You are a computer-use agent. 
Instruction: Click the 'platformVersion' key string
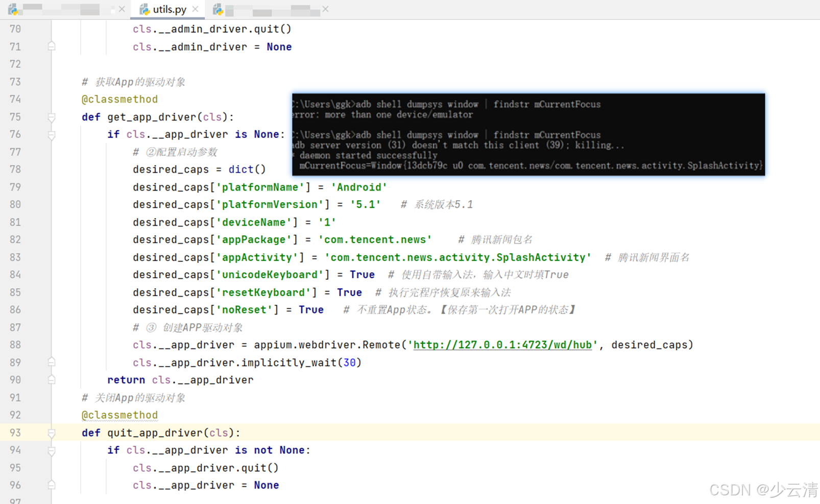270,204
